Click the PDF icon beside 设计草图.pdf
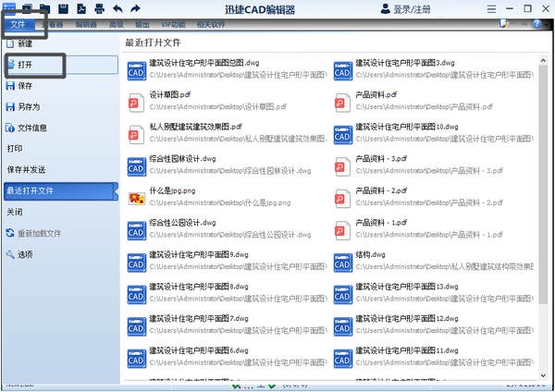The image size is (555, 392). (x=136, y=101)
